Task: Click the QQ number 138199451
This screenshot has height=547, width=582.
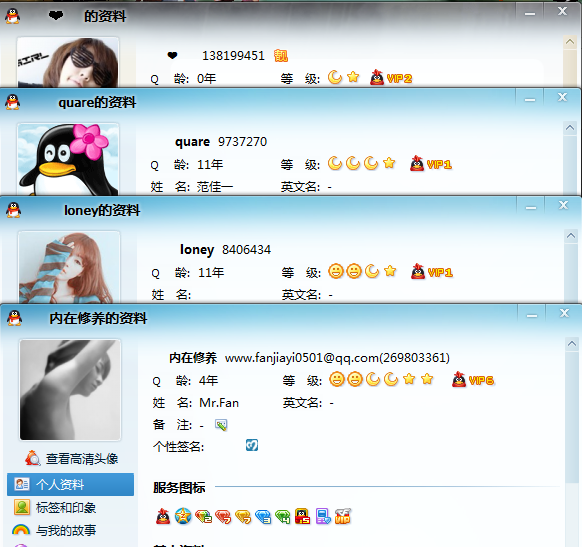Action: pyautogui.click(x=233, y=56)
